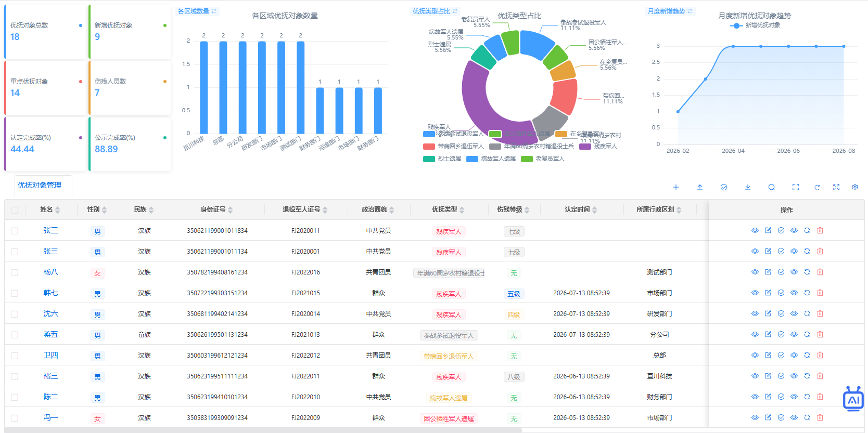The height and width of the screenshot is (433, 868).
Task: Check the box for 韩七 row
Action: coord(15,293)
